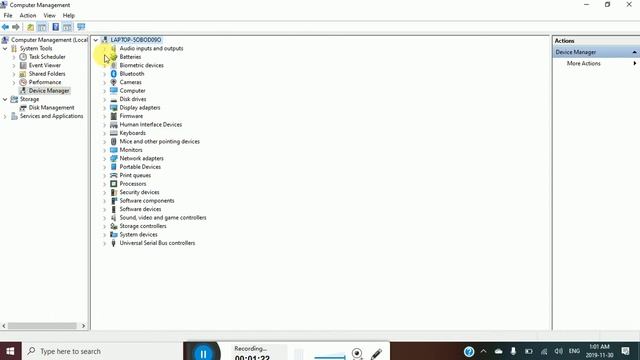Click the Display adapters icon

[114, 108]
